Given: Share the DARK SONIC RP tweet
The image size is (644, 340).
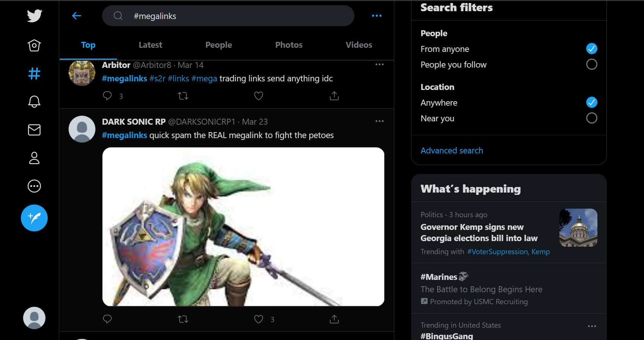Looking at the screenshot, I should pyautogui.click(x=334, y=319).
